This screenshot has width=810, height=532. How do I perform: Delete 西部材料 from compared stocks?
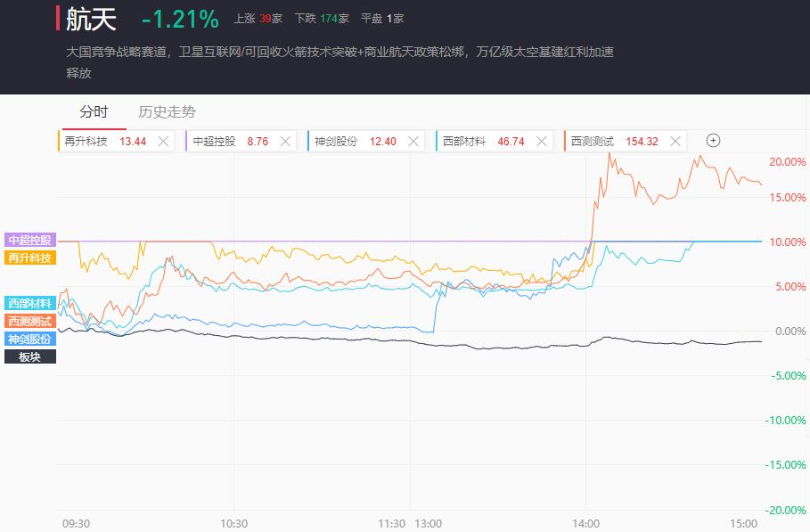pyautogui.click(x=542, y=141)
